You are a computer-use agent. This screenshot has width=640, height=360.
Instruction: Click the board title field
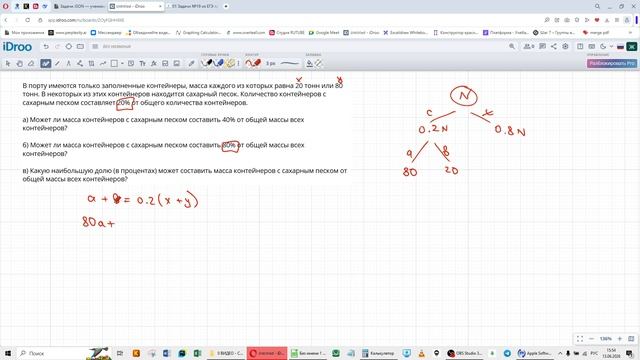(x=117, y=47)
